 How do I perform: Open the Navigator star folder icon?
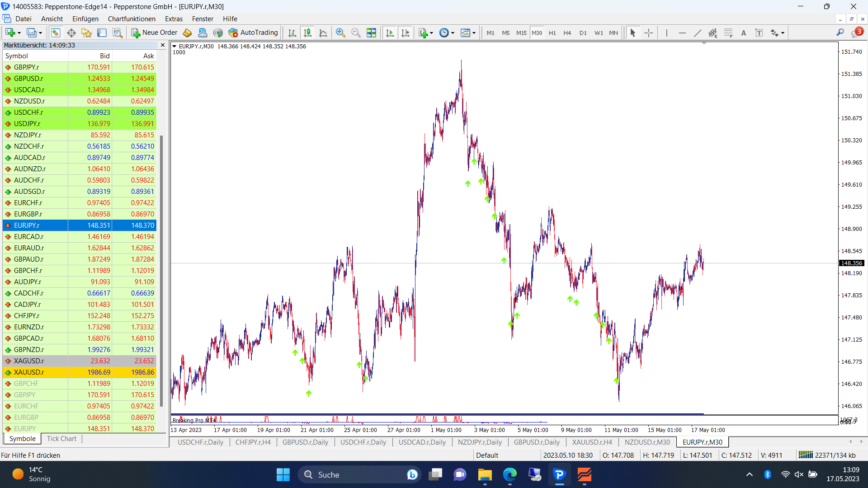coord(86,33)
